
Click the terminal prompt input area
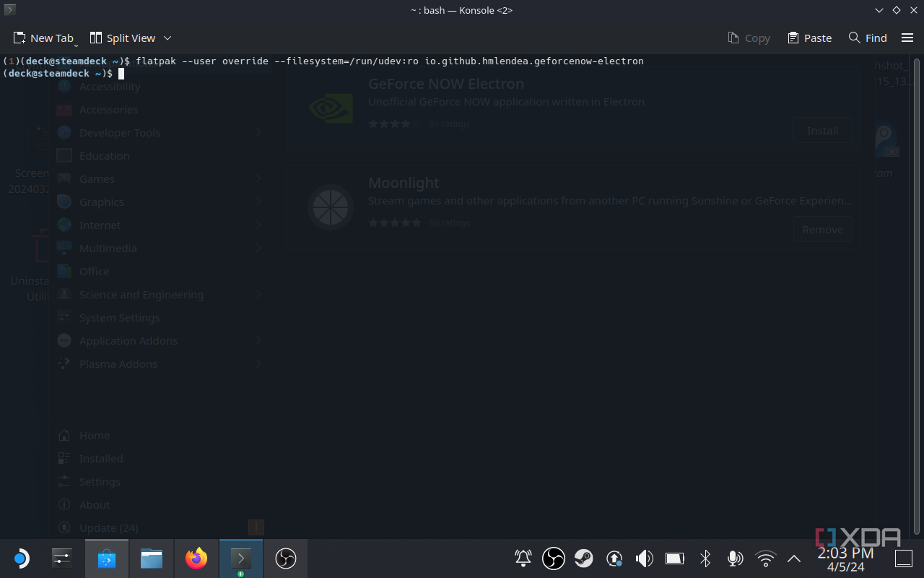[121, 73]
